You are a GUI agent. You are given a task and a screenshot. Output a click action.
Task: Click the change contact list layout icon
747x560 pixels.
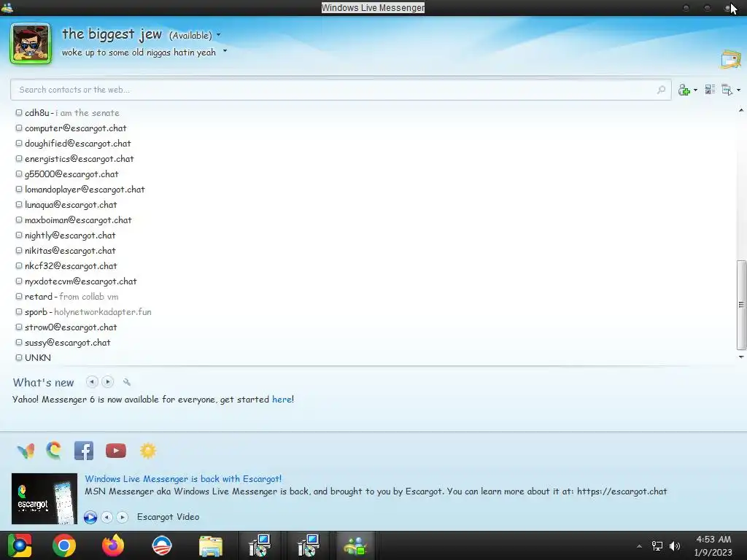pos(710,90)
